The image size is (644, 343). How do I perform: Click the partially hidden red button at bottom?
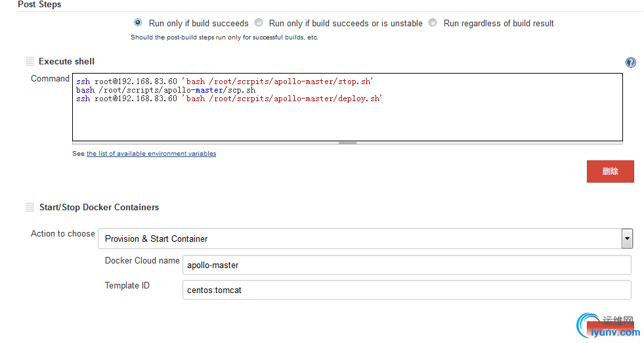(x=611, y=329)
